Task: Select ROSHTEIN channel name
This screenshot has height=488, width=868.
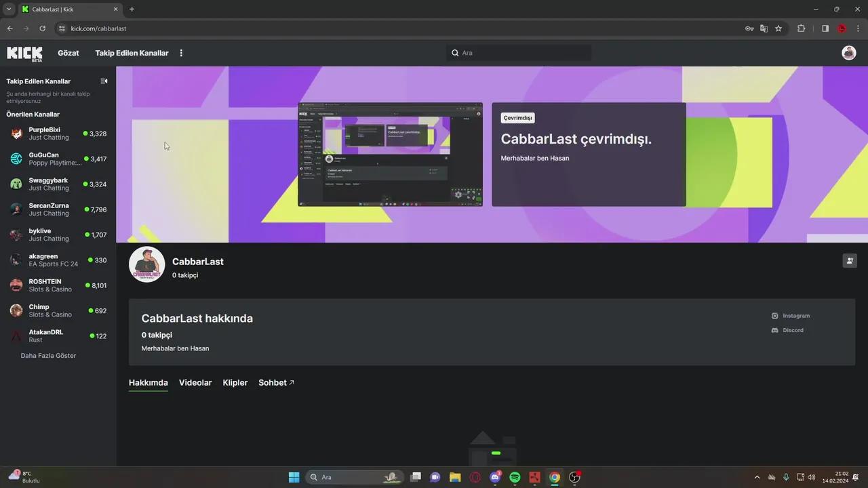Action: 45,281
